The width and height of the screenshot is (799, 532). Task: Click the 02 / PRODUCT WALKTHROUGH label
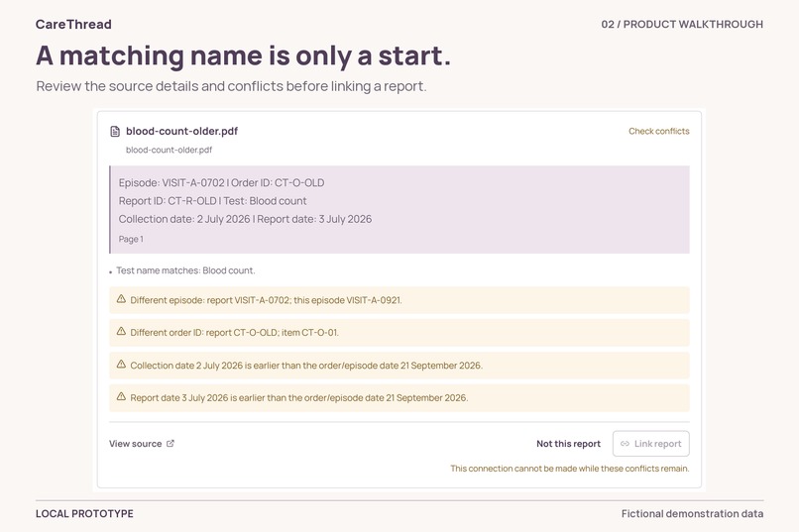[682, 24]
